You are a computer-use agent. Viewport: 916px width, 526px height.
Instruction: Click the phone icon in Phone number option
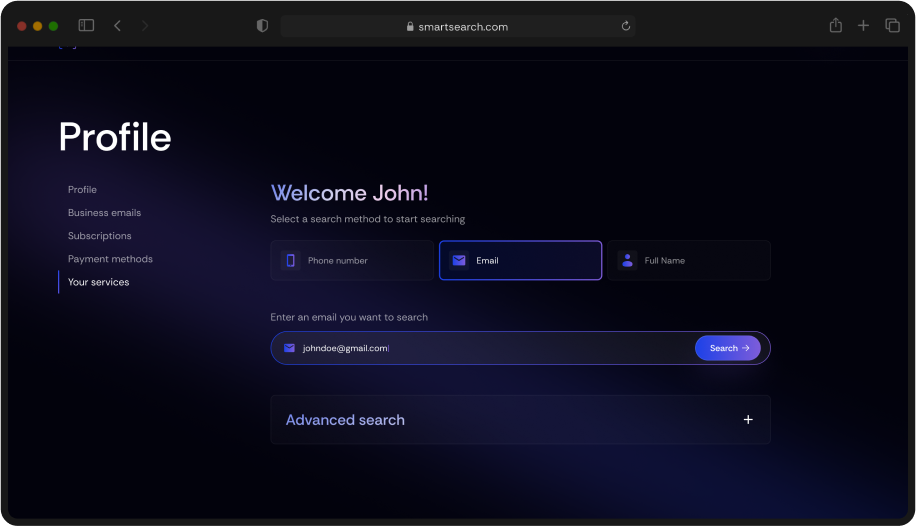click(x=290, y=260)
